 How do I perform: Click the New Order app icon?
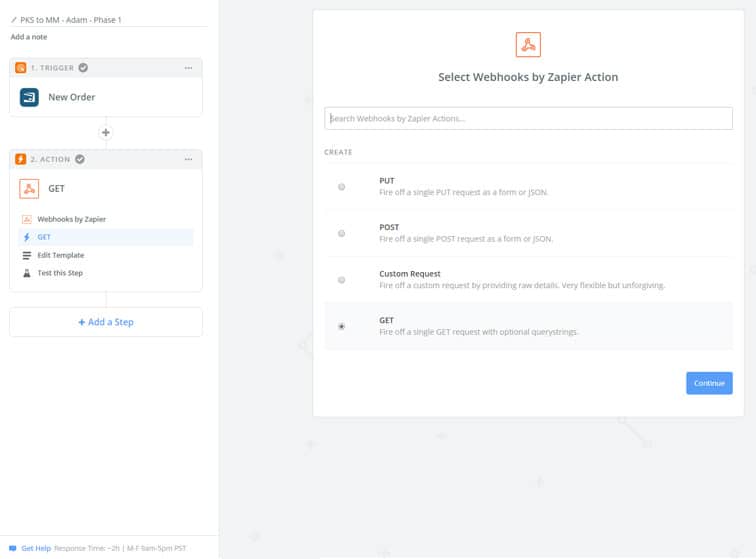30,97
